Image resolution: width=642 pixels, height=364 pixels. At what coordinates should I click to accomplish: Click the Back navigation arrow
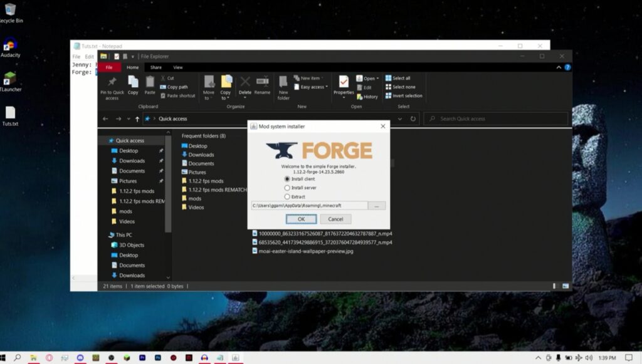coord(105,119)
